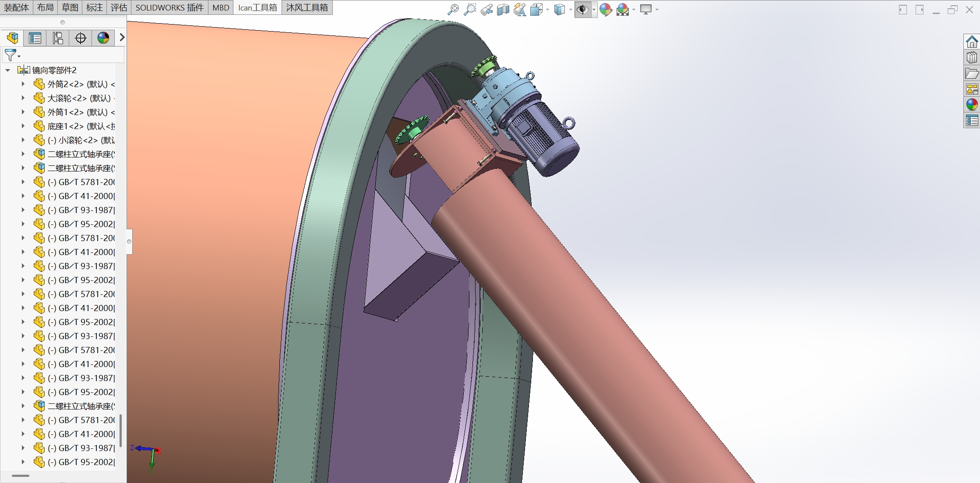
Task: Click the Zoom to Fit icon
Action: 453,9
